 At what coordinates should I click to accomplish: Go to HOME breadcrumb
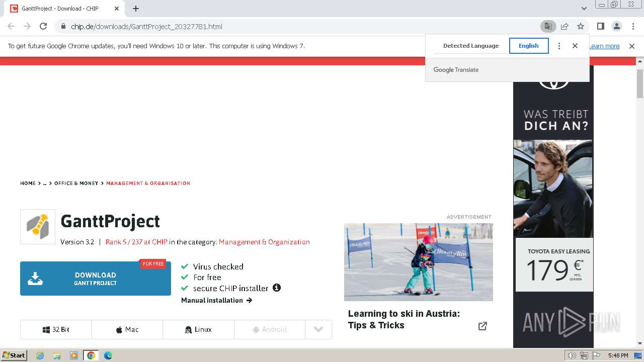pyautogui.click(x=28, y=184)
